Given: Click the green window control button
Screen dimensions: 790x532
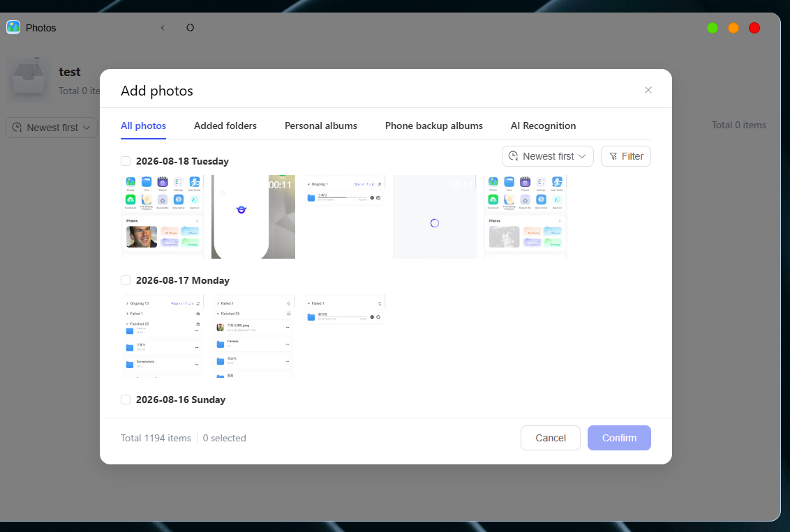Looking at the screenshot, I should 713,28.
